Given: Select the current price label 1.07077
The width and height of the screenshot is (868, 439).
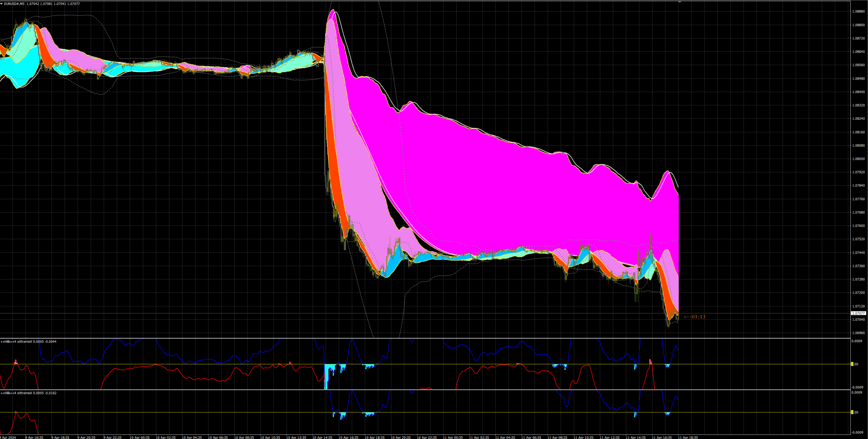Looking at the screenshot, I should coord(858,313).
